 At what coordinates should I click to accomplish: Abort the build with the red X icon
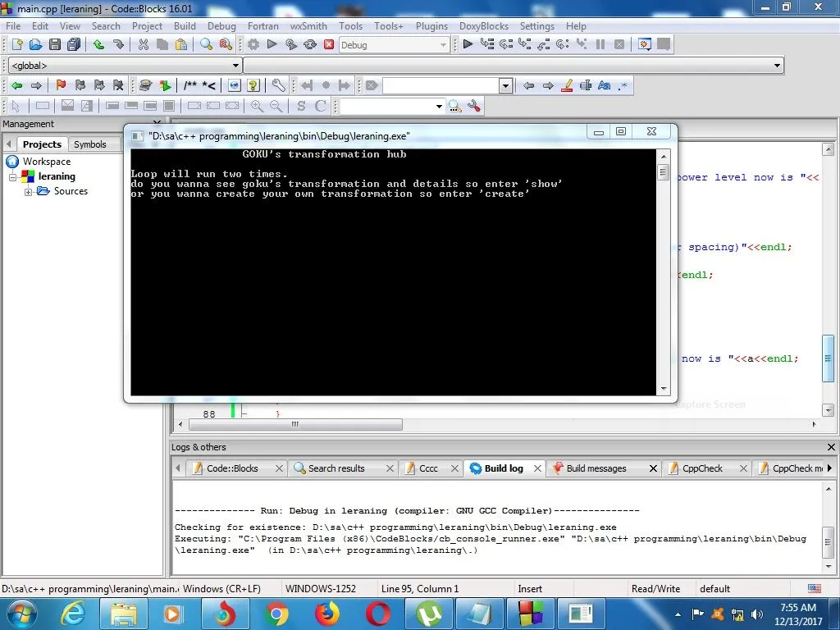tap(329, 44)
